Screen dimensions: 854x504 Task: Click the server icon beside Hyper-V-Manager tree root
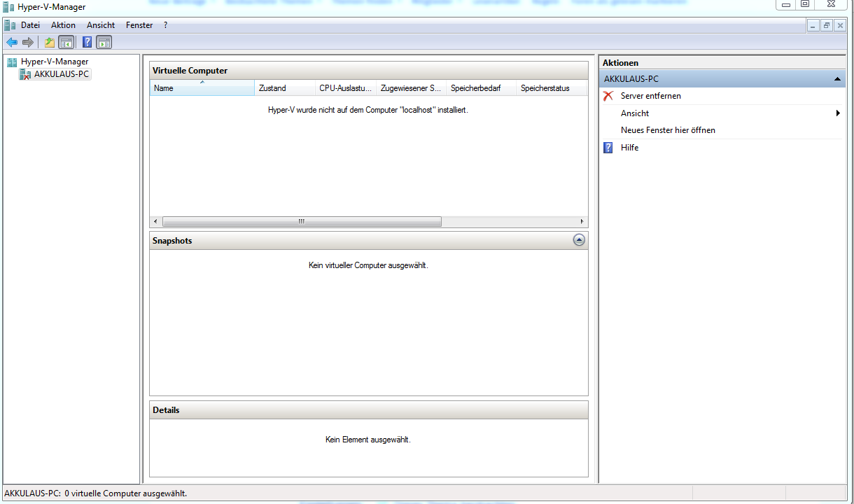pos(12,62)
